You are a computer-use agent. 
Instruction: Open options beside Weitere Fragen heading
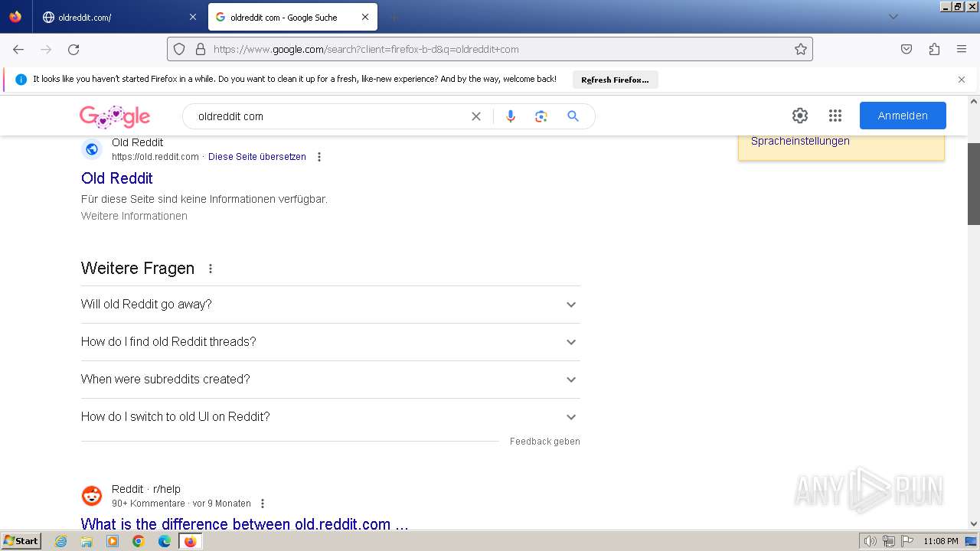[x=211, y=269]
